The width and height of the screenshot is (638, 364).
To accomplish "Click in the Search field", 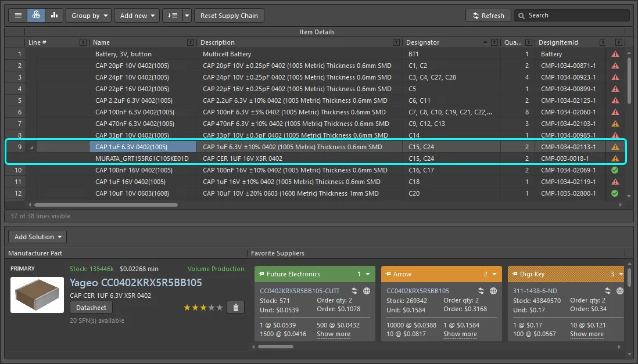I will 572,16.
